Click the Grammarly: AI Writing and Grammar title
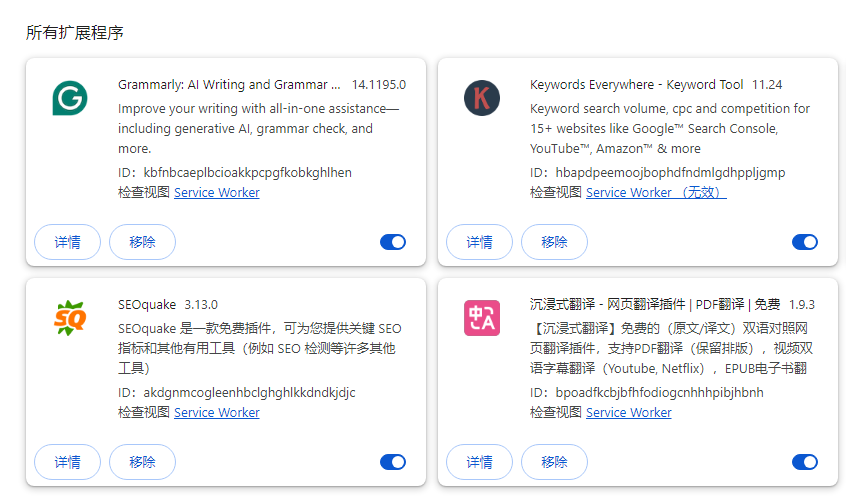Viewport: 846px width, 500px height. point(229,85)
